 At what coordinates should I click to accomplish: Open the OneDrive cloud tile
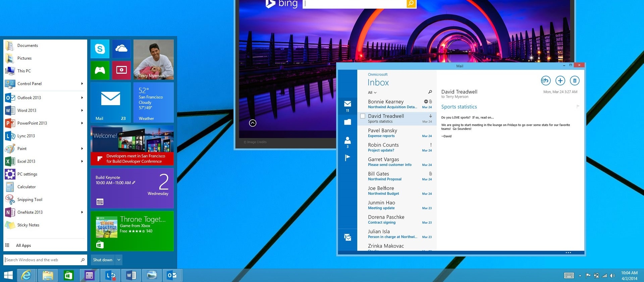[121, 49]
